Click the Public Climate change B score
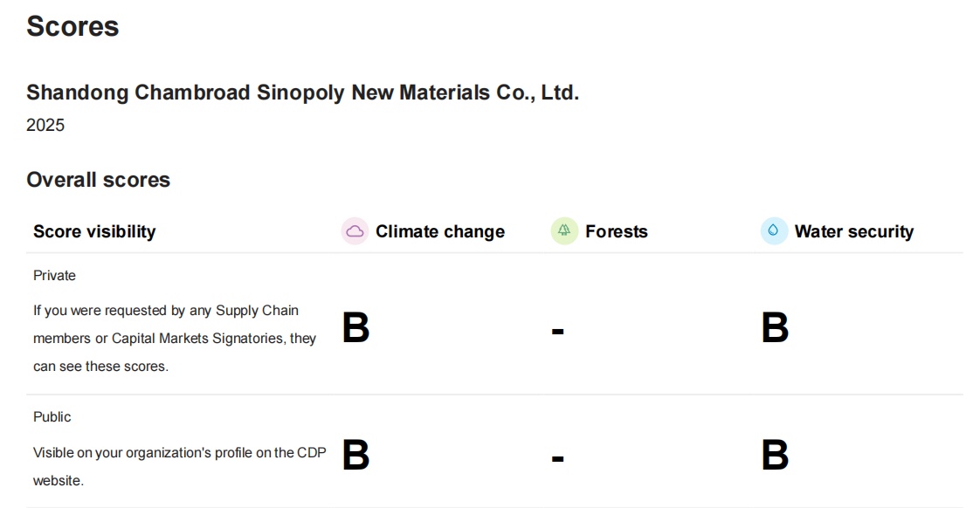Screen dimensions: 980x508 355,456
